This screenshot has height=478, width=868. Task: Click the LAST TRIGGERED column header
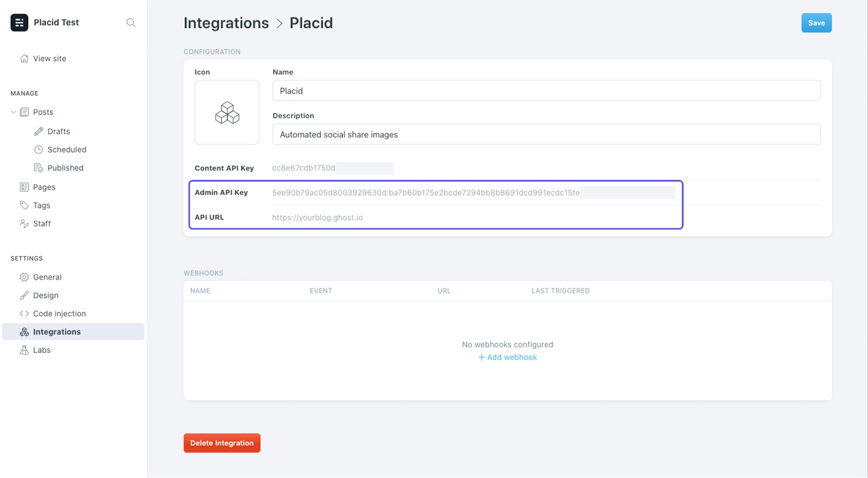pos(560,291)
